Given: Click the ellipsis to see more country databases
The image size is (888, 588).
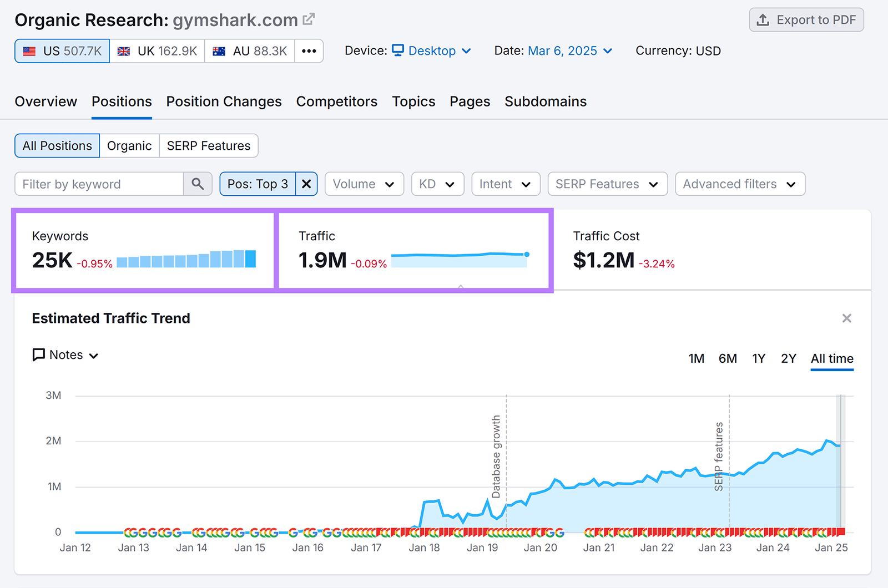Looking at the screenshot, I should (309, 50).
